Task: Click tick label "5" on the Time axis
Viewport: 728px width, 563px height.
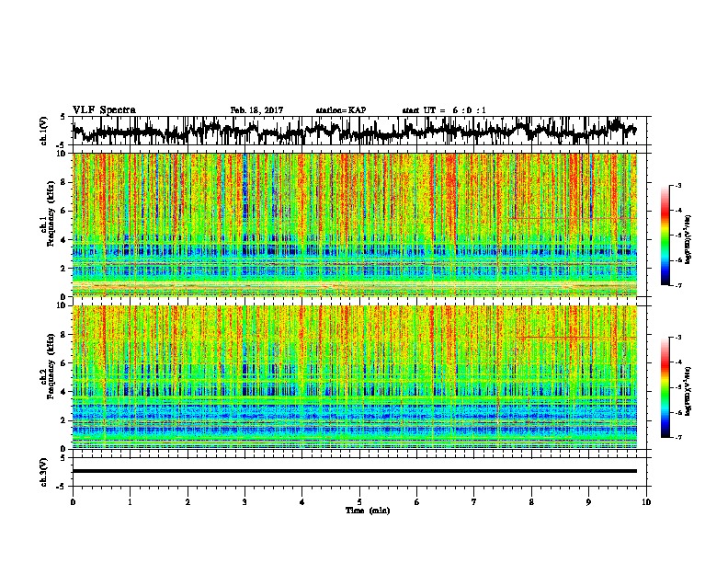Action: [x=359, y=502]
